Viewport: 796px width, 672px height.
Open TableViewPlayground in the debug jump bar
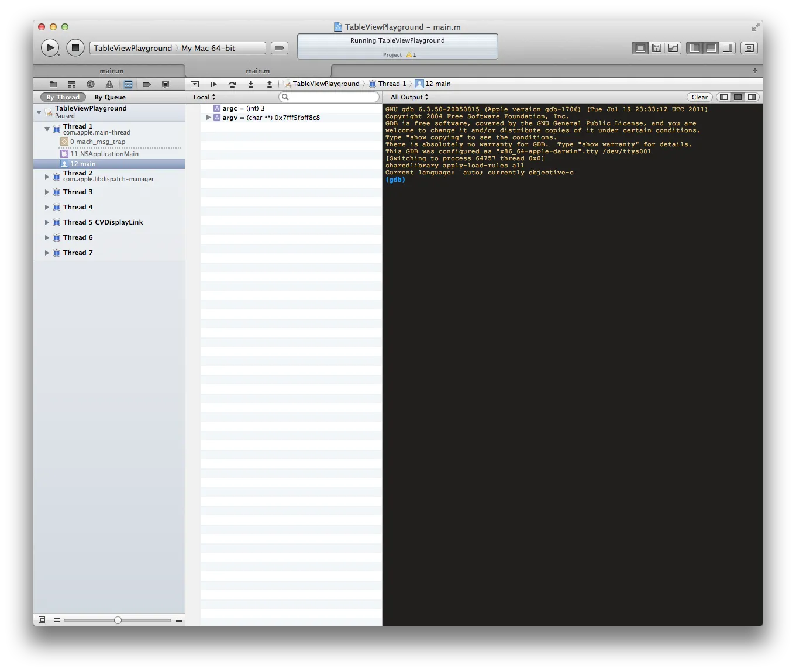click(x=322, y=84)
